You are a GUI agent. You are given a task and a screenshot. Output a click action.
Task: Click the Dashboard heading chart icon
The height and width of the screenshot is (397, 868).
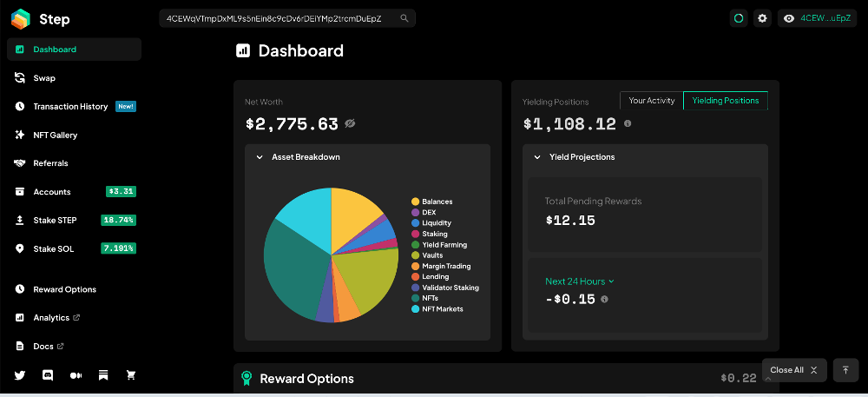coord(243,51)
